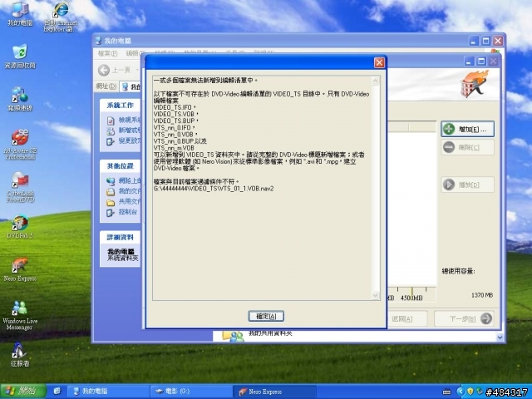
Task: Click 變更設定 task link in sidebar
Action: pos(124,140)
